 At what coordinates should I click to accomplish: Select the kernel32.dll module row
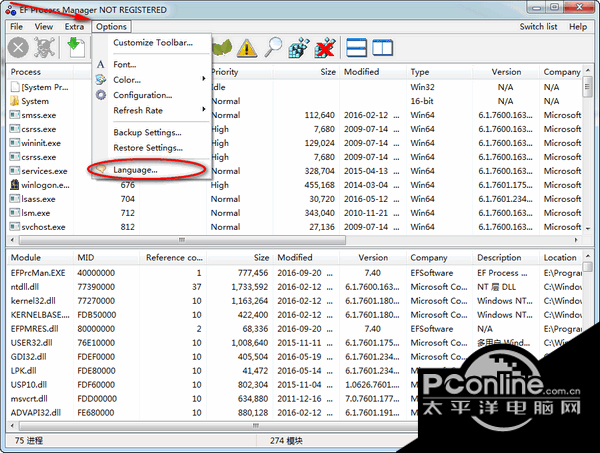tap(295, 301)
